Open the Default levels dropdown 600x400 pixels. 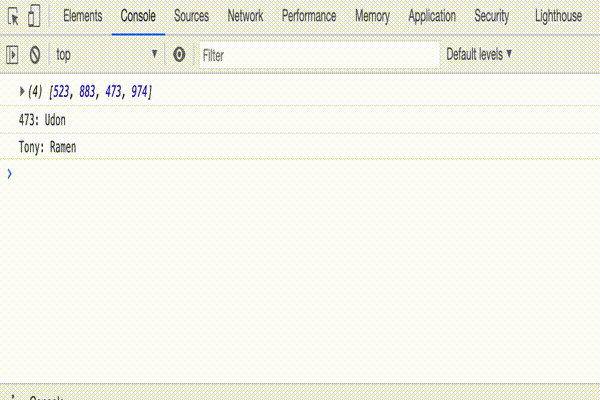pos(479,54)
